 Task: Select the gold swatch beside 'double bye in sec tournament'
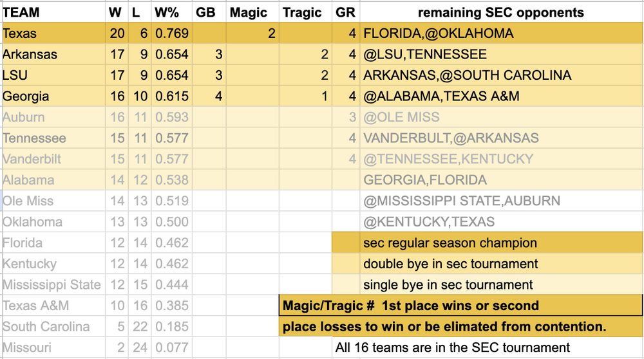tap(346, 264)
